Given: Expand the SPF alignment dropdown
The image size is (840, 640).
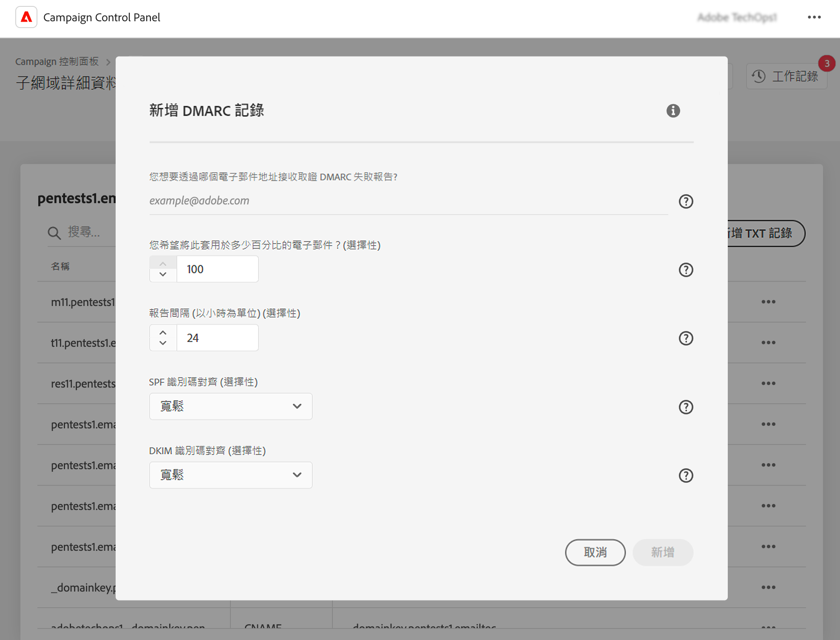Looking at the screenshot, I should click(231, 406).
